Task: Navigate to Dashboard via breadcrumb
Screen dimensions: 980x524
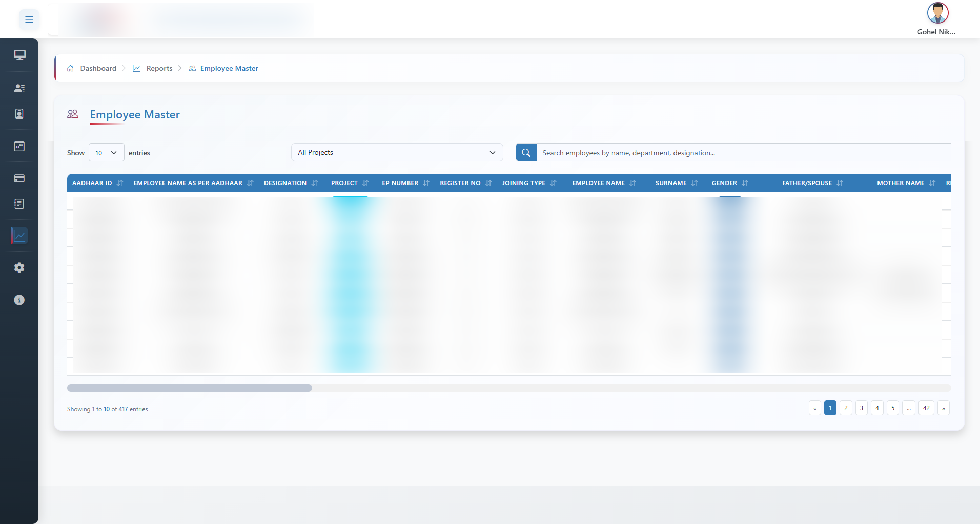Action: click(98, 68)
